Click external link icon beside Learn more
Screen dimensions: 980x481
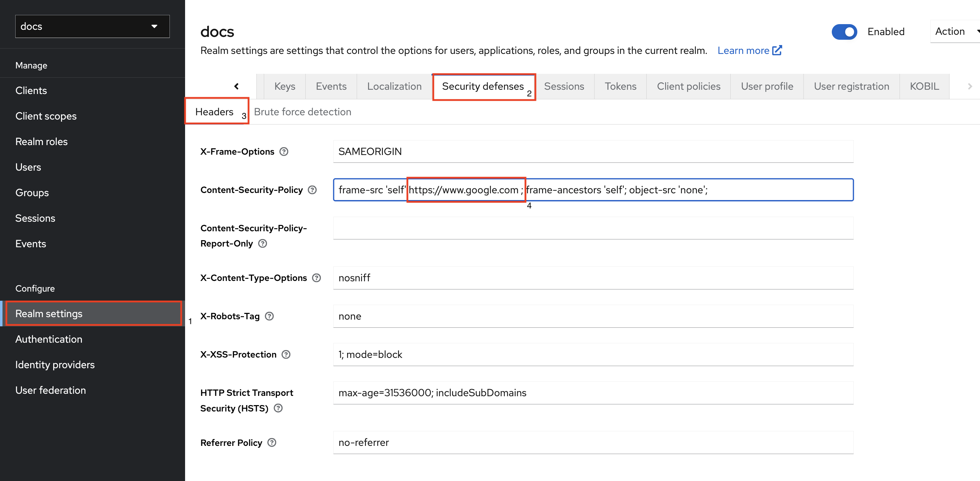777,50
